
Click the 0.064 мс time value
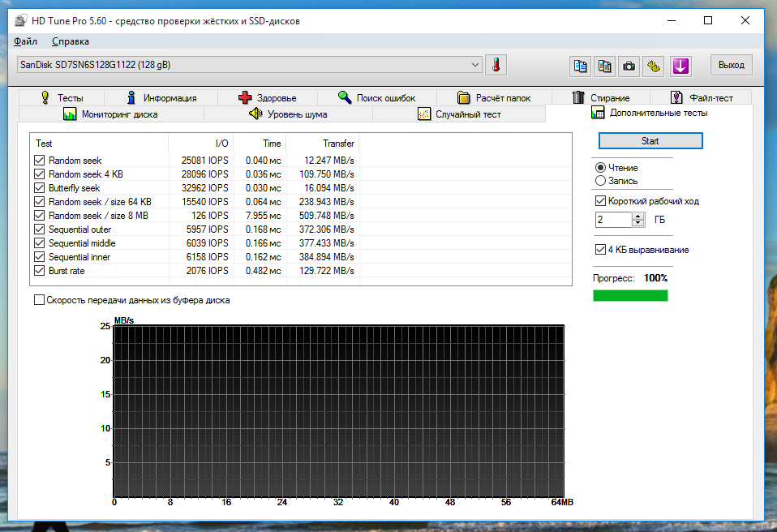[263, 202]
